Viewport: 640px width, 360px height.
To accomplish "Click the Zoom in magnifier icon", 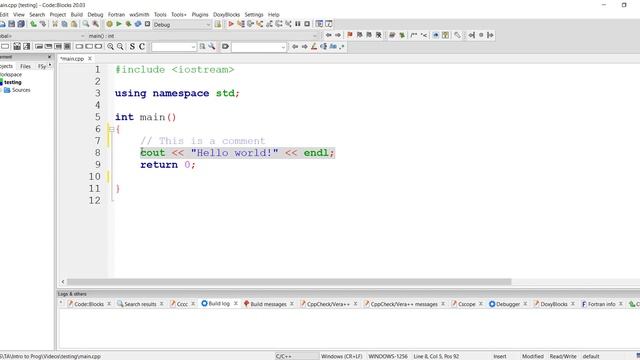I will tap(111, 47).
